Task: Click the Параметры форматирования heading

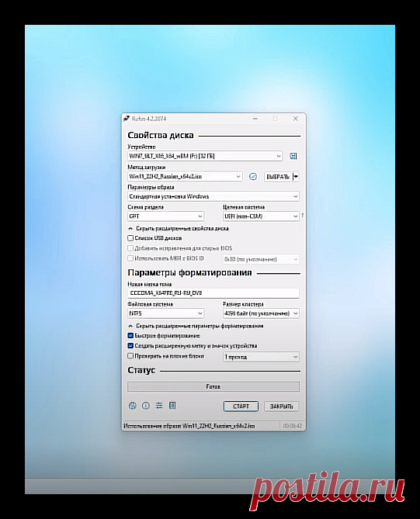Action: (x=189, y=273)
